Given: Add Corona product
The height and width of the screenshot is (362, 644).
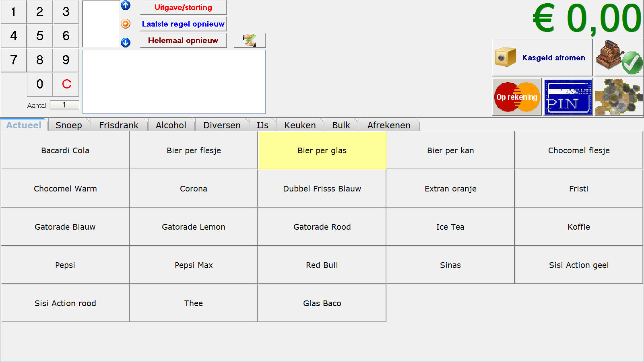Looking at the screenshot, I should tap(194, 189).
